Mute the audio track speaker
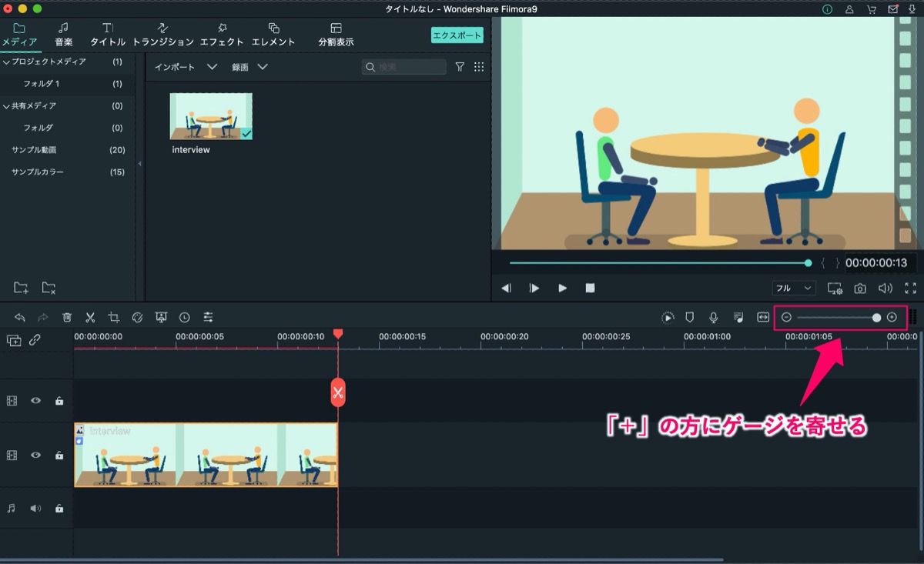The height and width of the screenshot is (564, 924). [35, 509]
